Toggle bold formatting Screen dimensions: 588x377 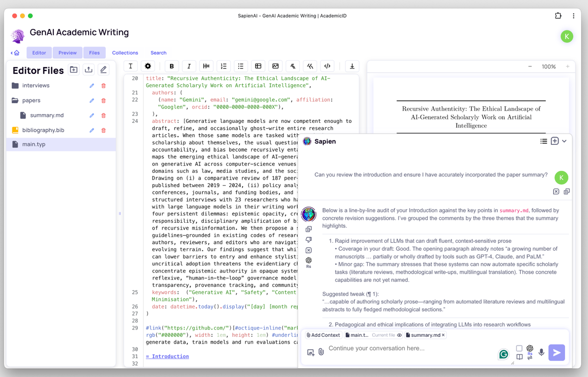pos(171,66)
